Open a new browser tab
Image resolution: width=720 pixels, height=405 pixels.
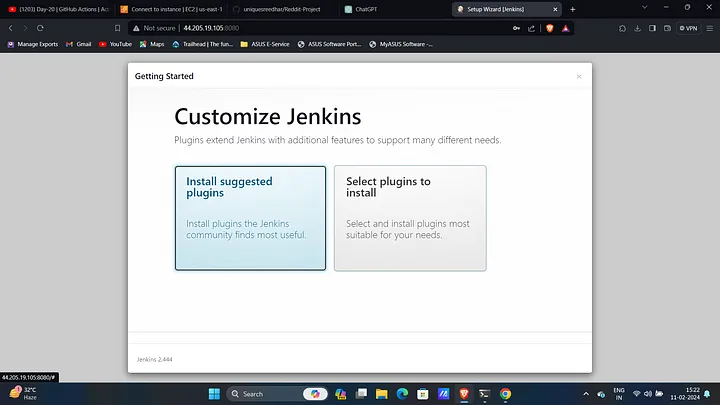573,9
